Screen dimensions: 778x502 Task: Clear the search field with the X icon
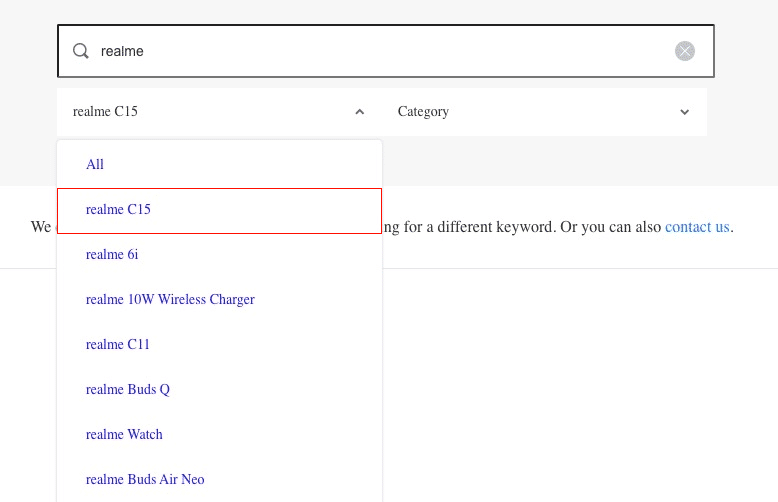(x=685, y=51)
